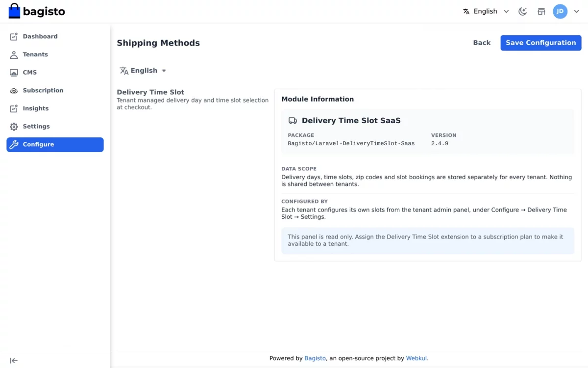
Task: Open the Subscription menu
Action: [55, 90]
